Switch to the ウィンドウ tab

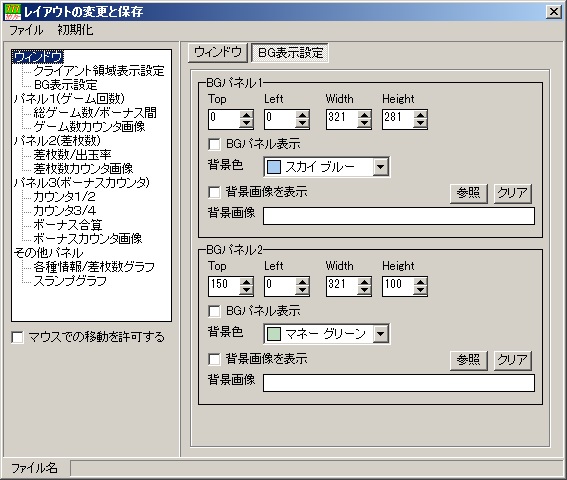pyautogui.click(x=218, y=52)
